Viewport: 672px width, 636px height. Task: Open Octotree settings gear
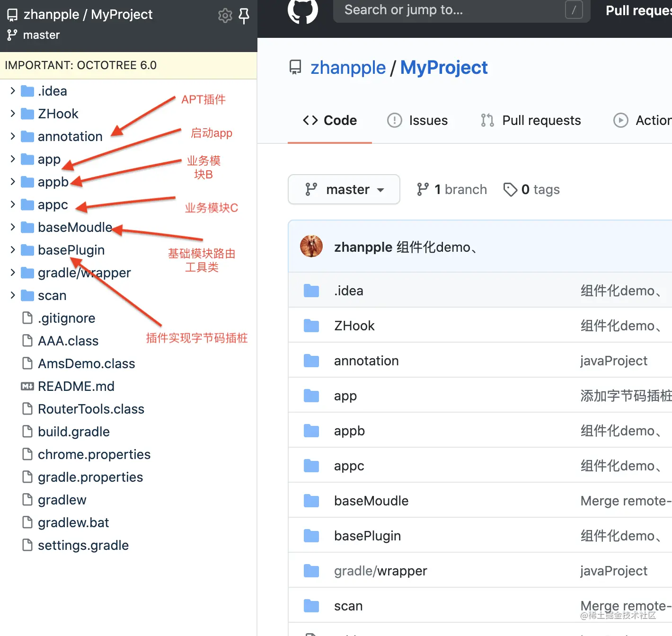pyautogui.click(x=225, y=16)
